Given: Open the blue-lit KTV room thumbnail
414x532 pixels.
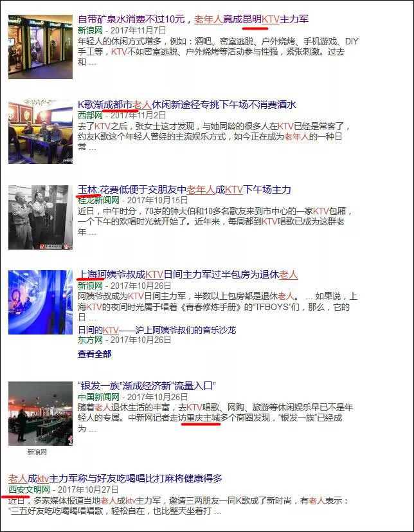Looking at the screenshot, I should (40, 302).
